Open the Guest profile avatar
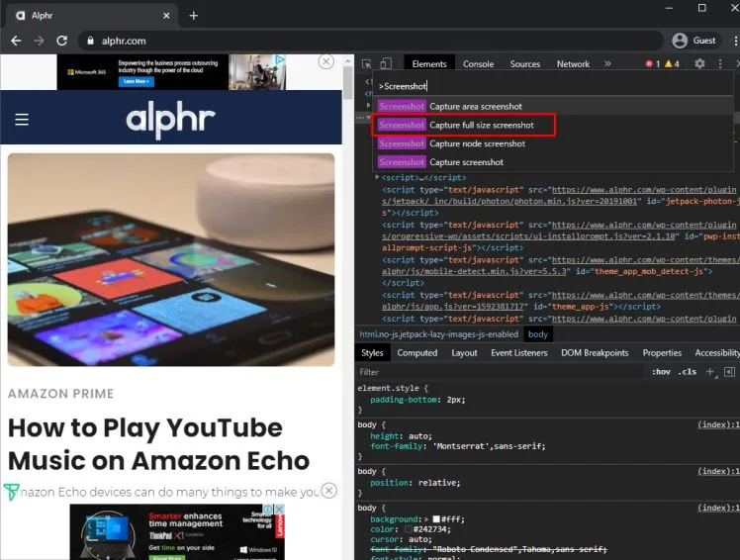Image resolution: width=740 pixels, height=560 pixels. [680, 41]
